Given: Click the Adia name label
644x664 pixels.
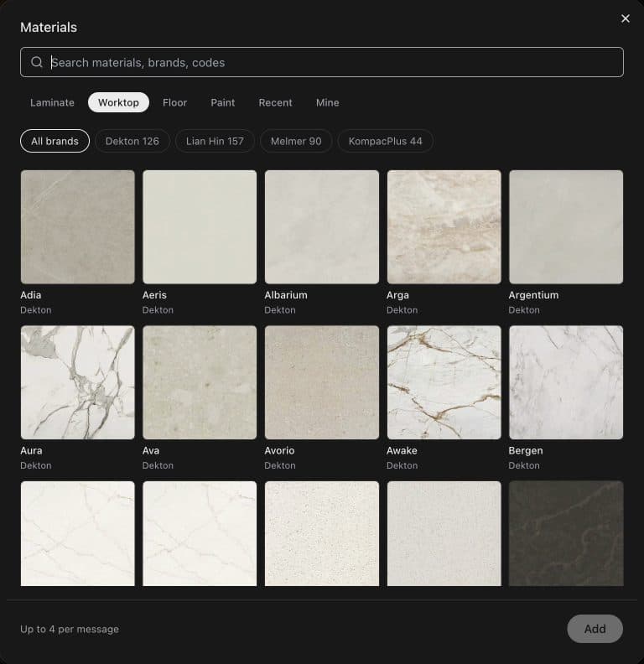Looking at the screenshot, I should (x=31, y=295).
